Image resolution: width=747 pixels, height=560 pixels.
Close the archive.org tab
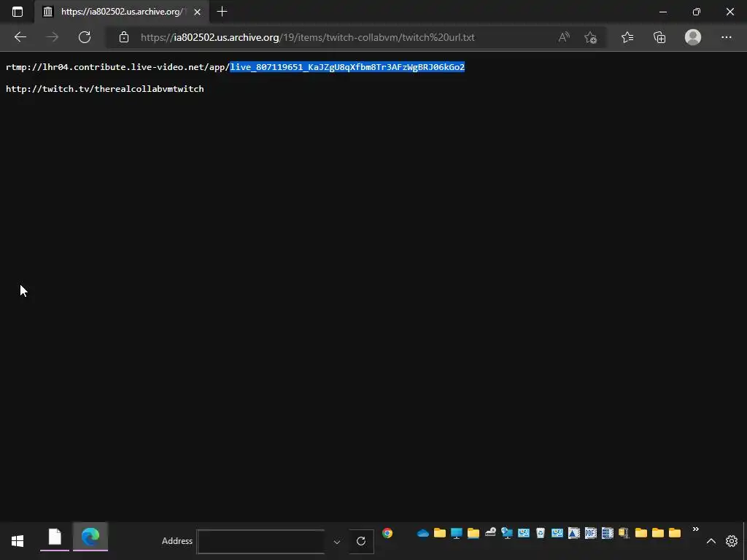197,12
